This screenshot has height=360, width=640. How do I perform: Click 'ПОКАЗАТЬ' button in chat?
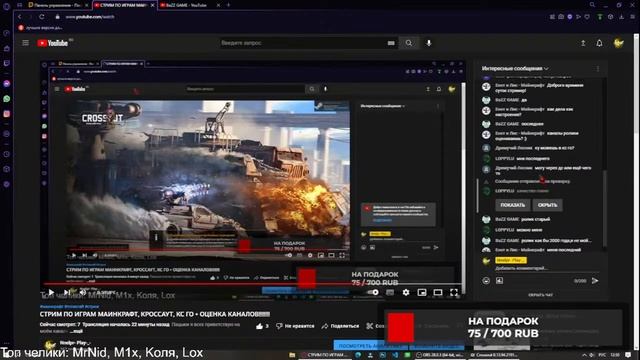(x=513, y=205)
